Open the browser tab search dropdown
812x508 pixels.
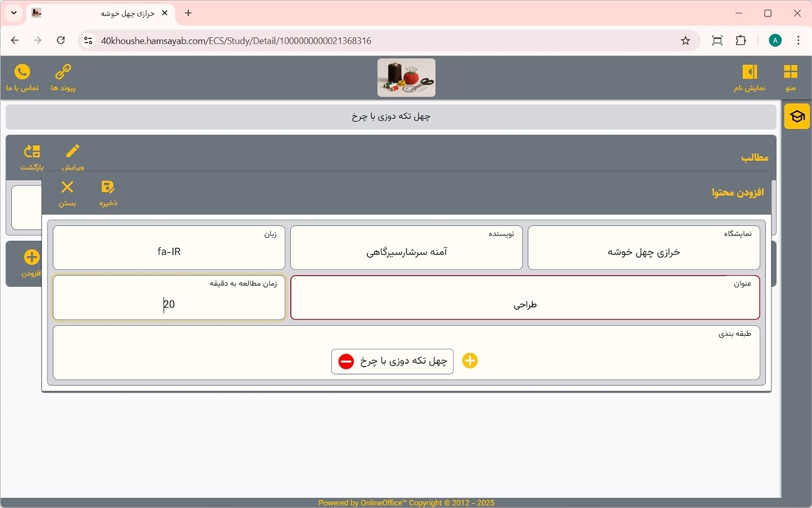pos(13,13)
